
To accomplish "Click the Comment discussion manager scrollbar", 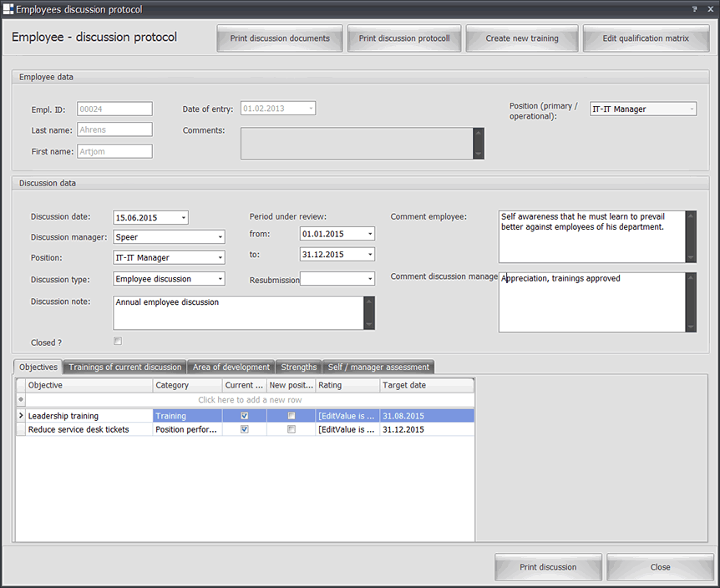I will (x=691, y=302).
